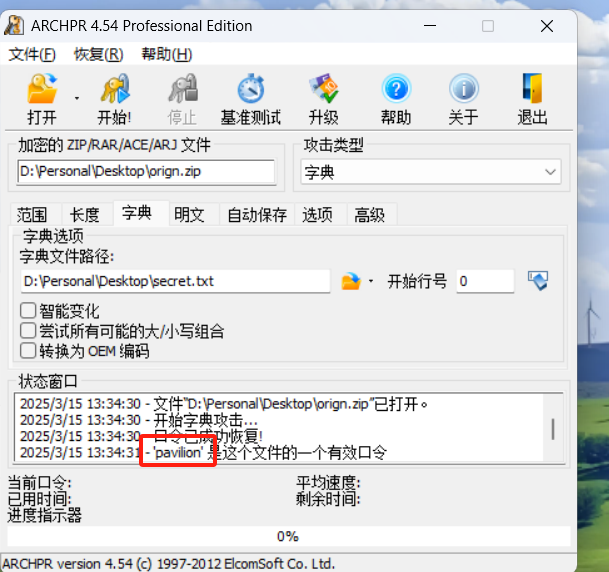Click the 开始行号 number field
The height and width of the screenshot is (572, 609).
coord(485,281)
